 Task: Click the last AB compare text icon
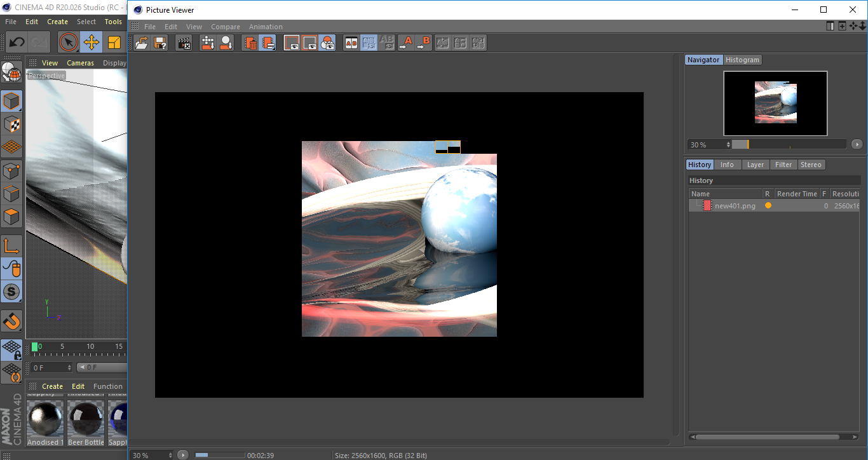(x=478, y=43)
